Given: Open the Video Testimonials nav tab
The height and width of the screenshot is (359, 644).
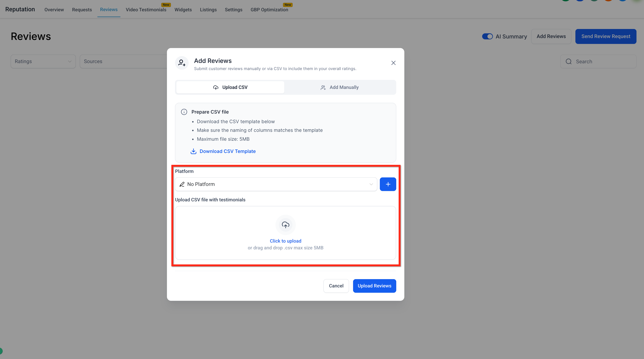Looking at the screenshot, I should (146, 9).
